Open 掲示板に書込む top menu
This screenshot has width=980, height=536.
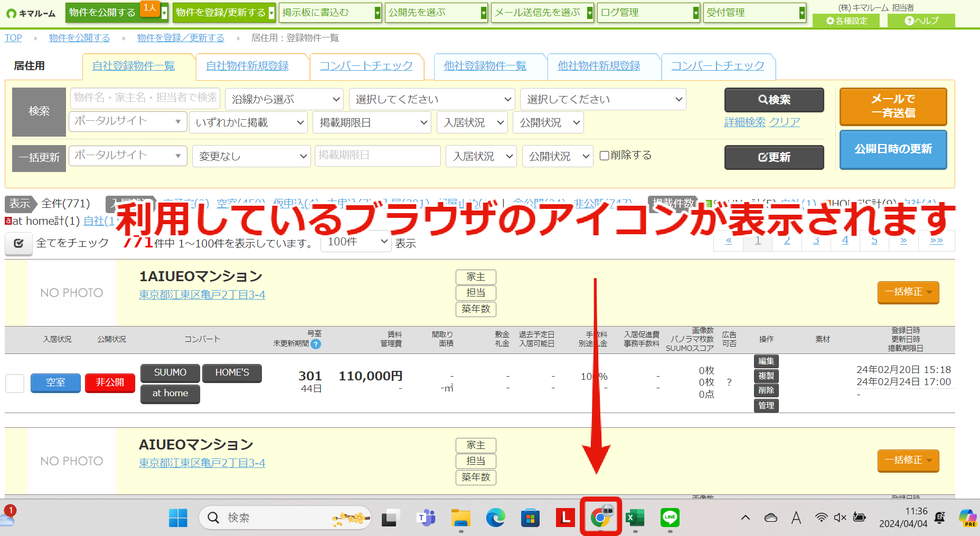point(330,12)
